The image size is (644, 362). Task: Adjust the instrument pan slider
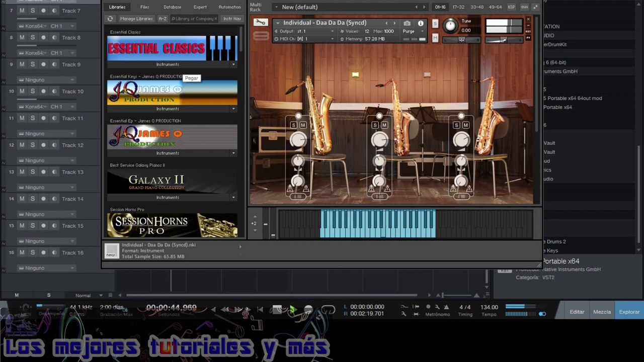[x=461, y=40]
